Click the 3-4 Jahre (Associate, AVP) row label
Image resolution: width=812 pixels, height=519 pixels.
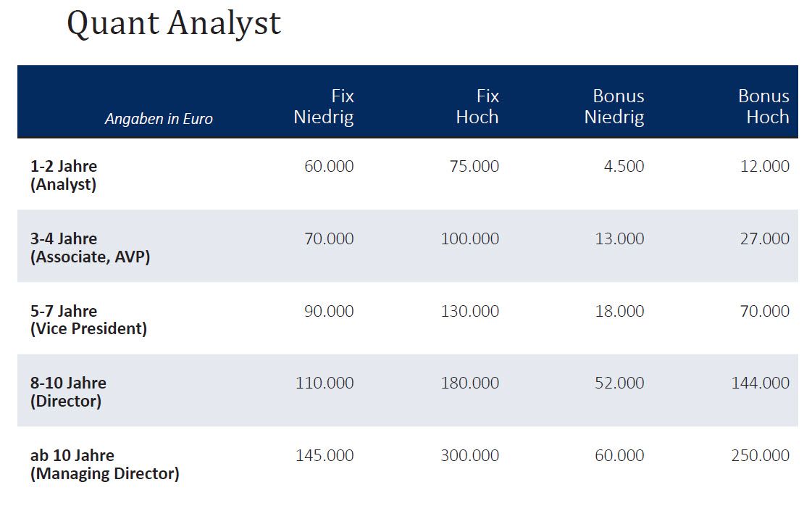pyautogui.click(x=90, y=247)
